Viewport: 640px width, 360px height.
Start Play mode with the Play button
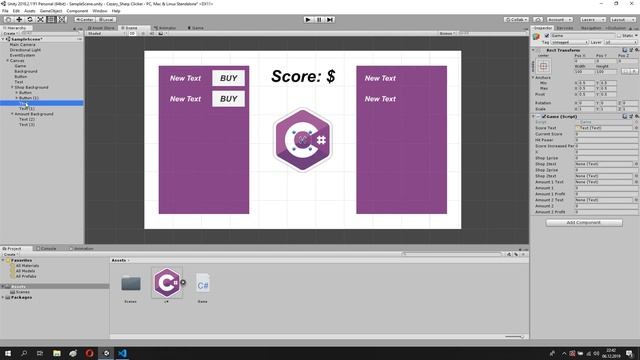click(308, 19)
